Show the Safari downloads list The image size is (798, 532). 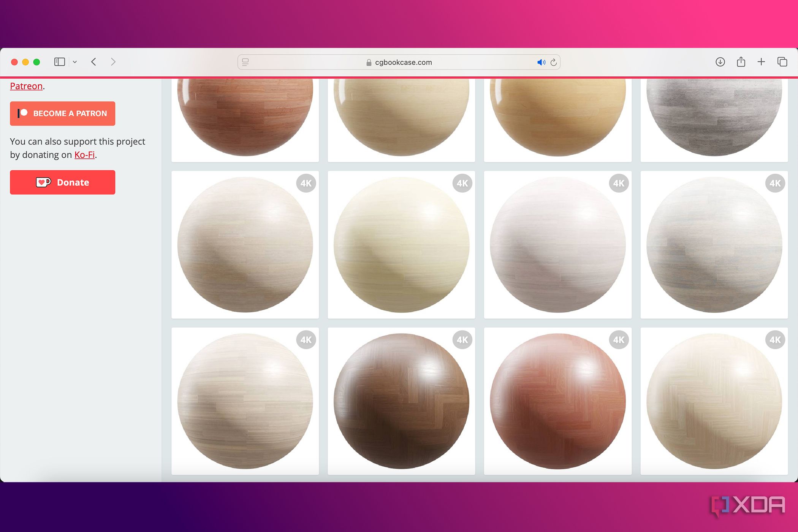[720, 62]
